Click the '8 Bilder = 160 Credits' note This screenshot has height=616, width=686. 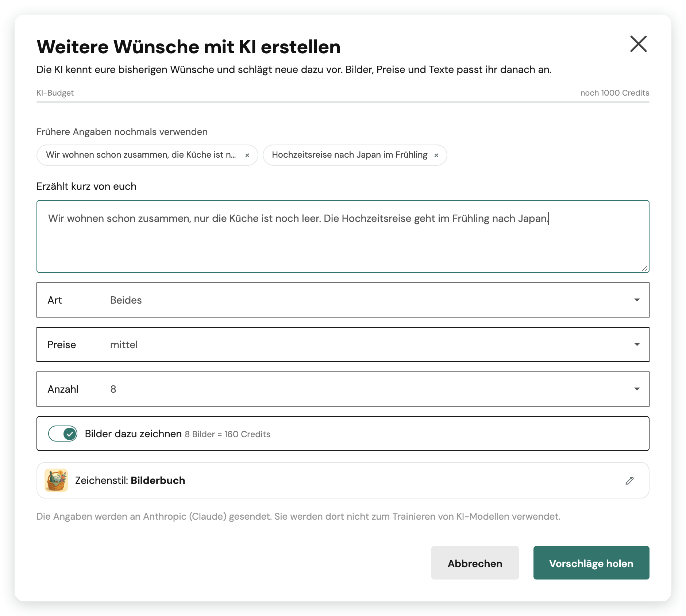tap(227, 434)
